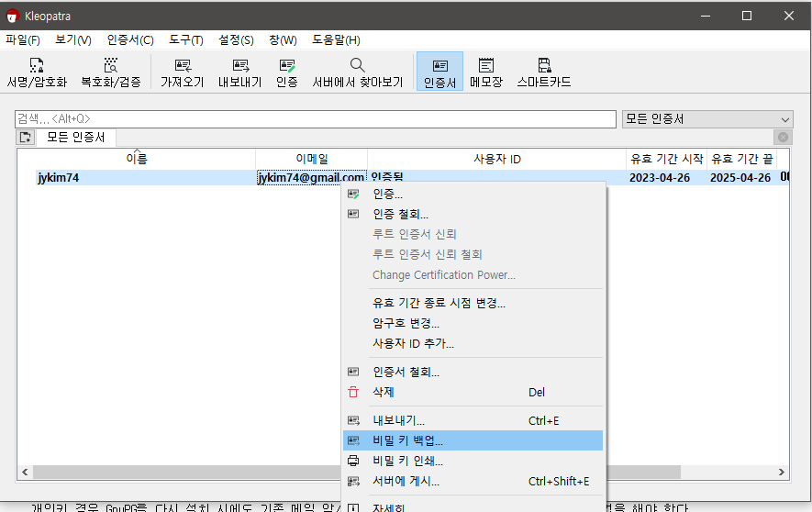
Task: Maximize the Kleopatra window
Action: [747, 16]
